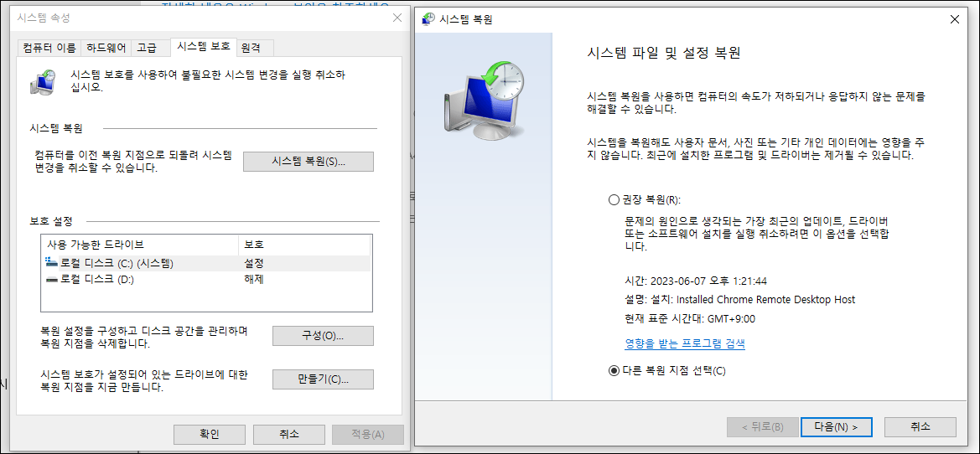Image resolution: width=980 pixels, height=454 pixels.
Task: Click the 해제 protection status cell
Action: click(x=254, y=280)
